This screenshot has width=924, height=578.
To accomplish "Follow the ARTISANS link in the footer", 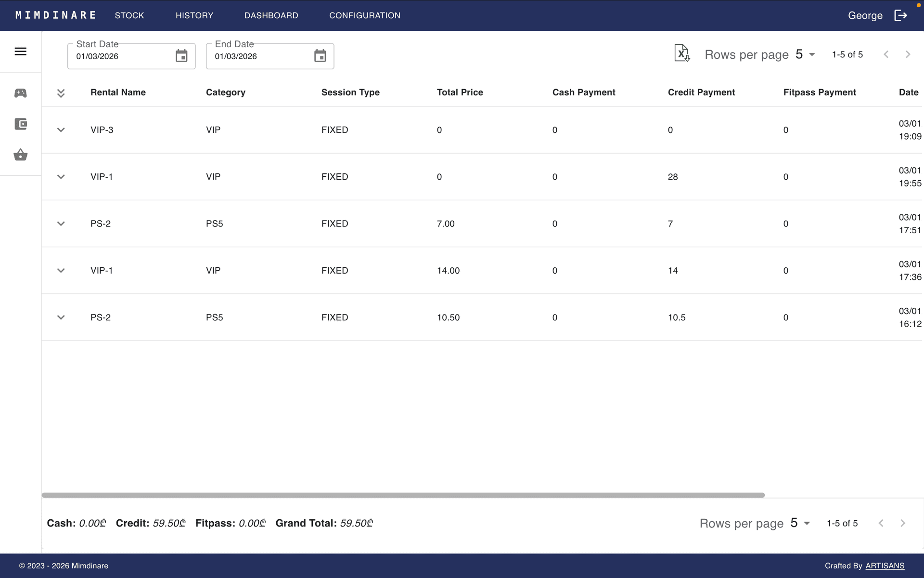I will tap(885, 566).
